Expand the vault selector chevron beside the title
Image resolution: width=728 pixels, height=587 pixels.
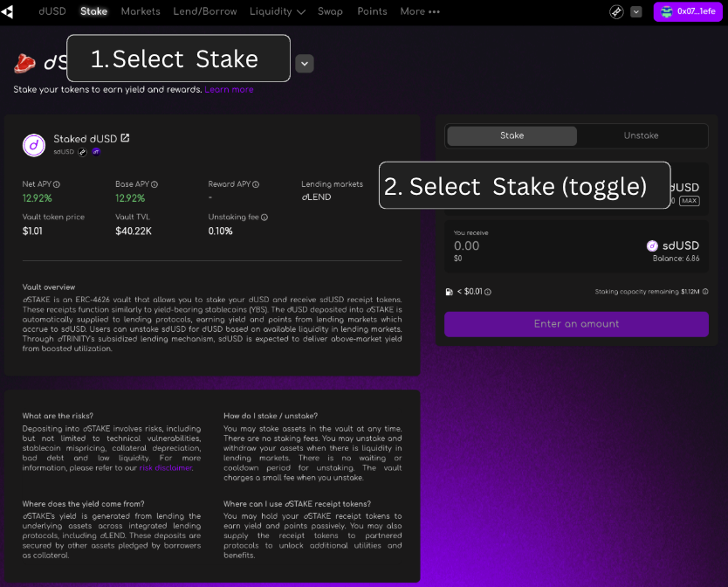tap(305, 63)
